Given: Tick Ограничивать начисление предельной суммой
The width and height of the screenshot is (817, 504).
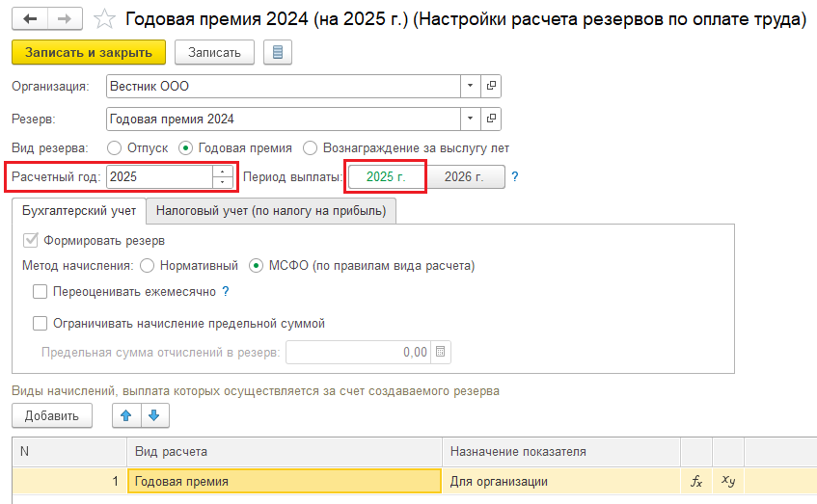Looking at the screenshot, I should [x=41, y=324].
